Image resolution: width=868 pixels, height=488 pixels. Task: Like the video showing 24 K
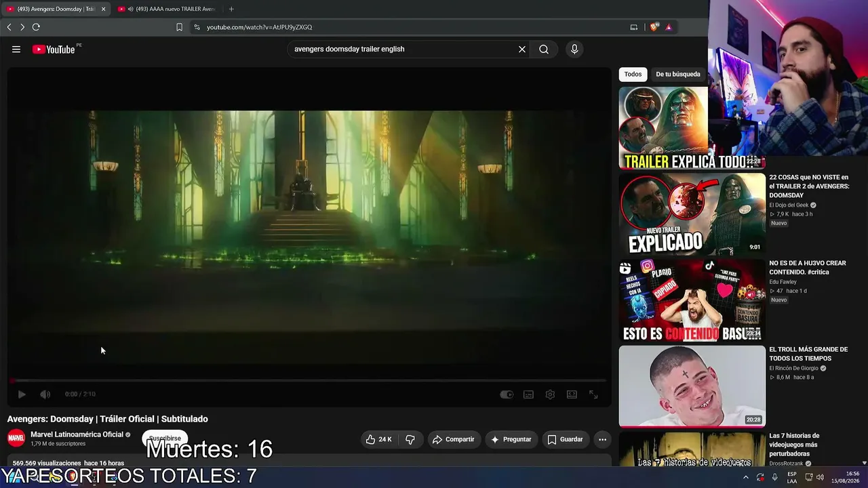378,439
